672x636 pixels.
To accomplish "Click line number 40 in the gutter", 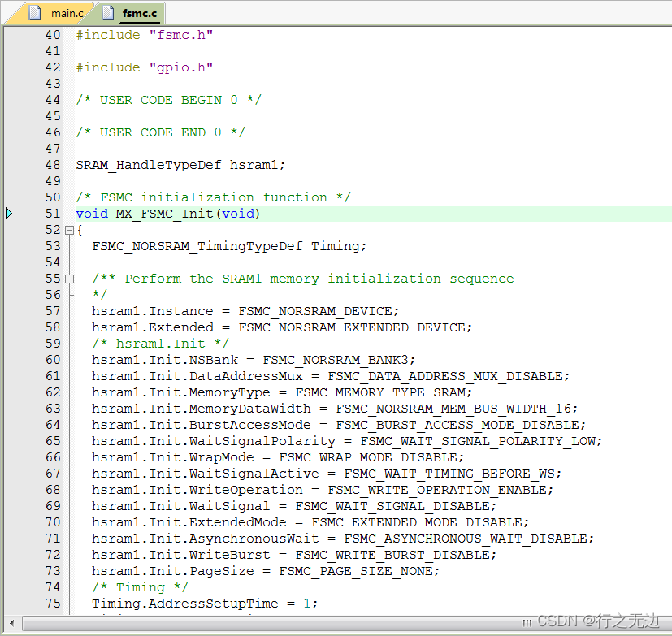I will click(x=53, y=35).
